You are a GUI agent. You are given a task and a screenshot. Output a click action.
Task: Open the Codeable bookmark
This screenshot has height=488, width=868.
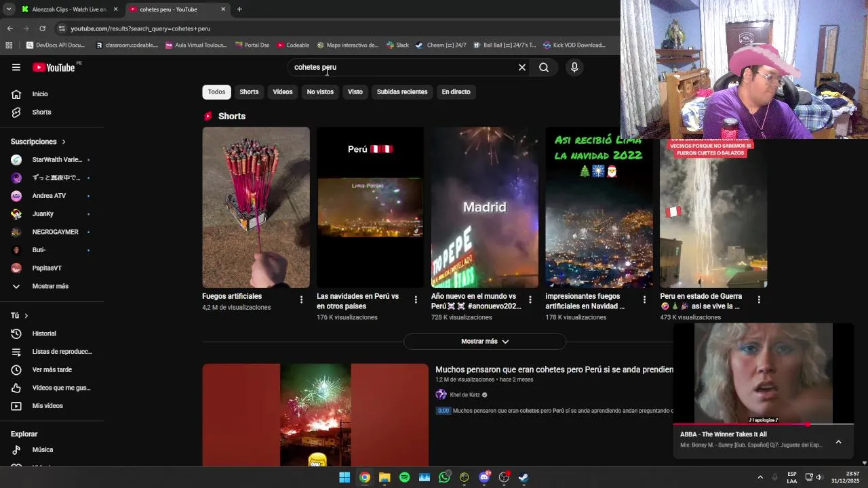pyautogui.click(x=293, y=45)
